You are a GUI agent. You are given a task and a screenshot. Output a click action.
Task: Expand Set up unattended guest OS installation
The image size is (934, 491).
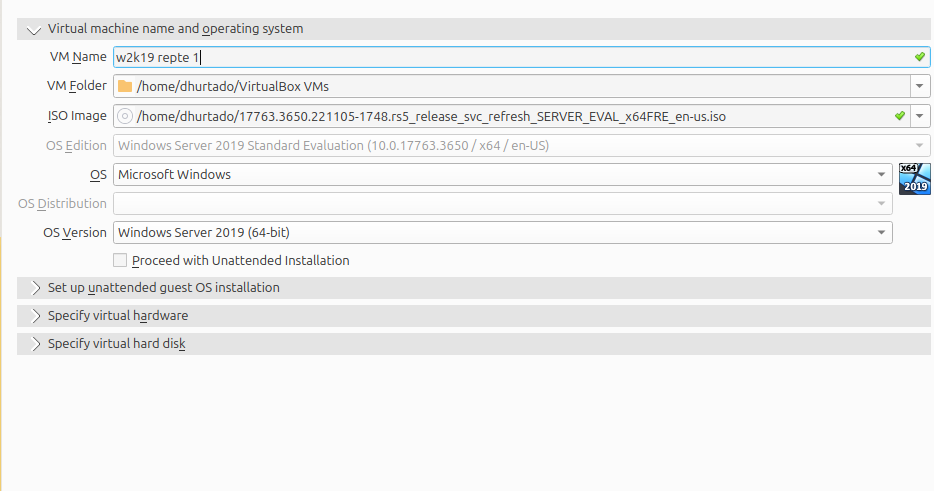pos(35,288)
